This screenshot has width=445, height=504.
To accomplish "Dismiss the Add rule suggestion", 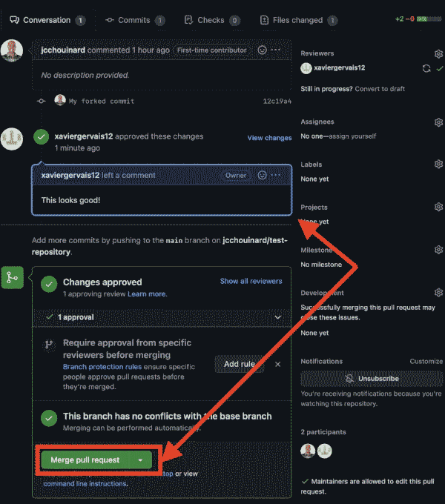I will 278,364.
